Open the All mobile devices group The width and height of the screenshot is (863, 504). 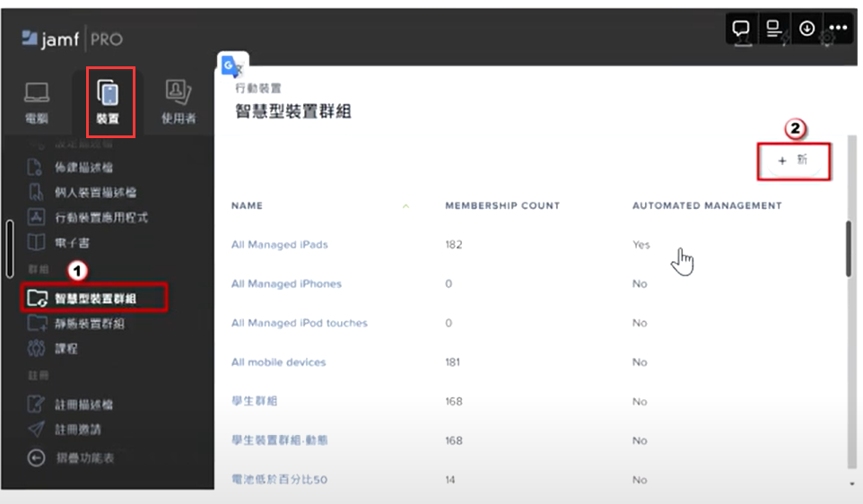(x=278, y=362)
